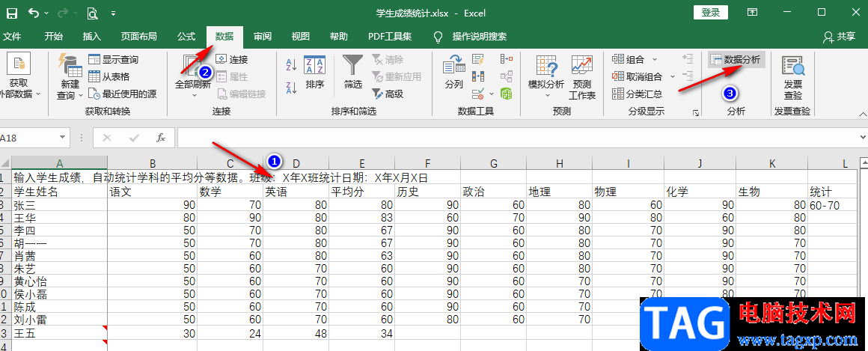Click 连接 in the connections group
Screen dimensions: 868x351
coord(231,60)
